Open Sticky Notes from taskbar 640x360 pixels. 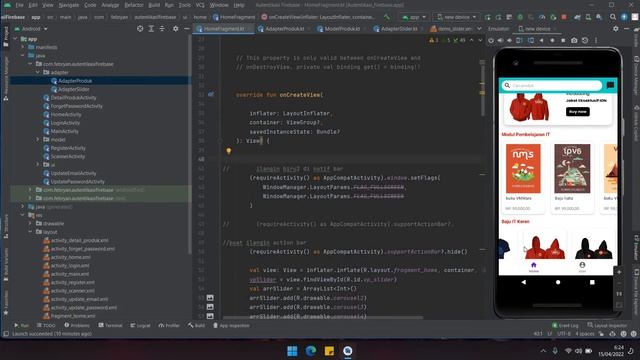pyautogui.click(x=329, y=351)
